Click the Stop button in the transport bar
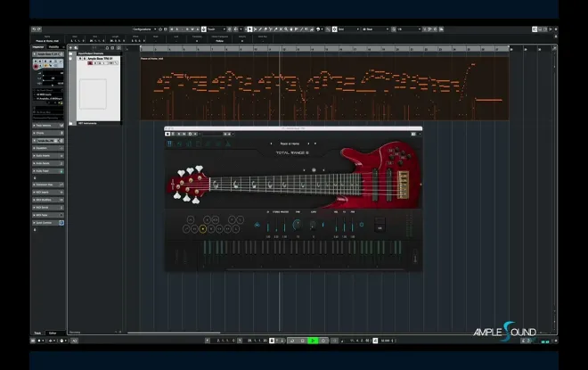588x370 pixels. (x=303, y=341)
